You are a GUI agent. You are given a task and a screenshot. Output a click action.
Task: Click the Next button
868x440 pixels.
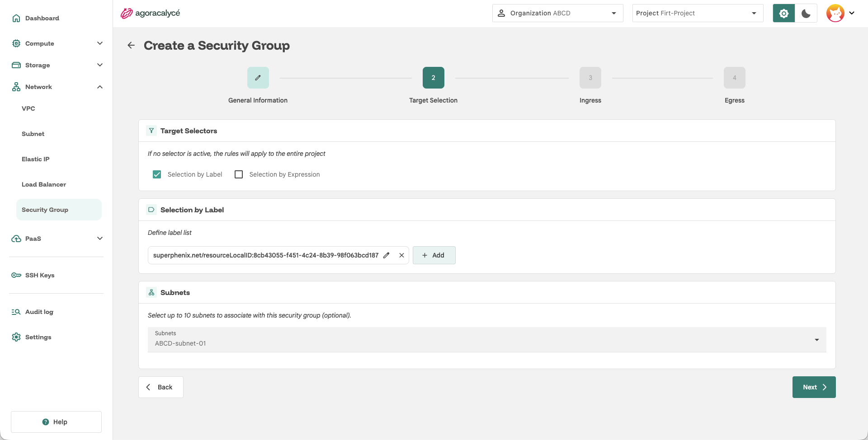[814, 387]
